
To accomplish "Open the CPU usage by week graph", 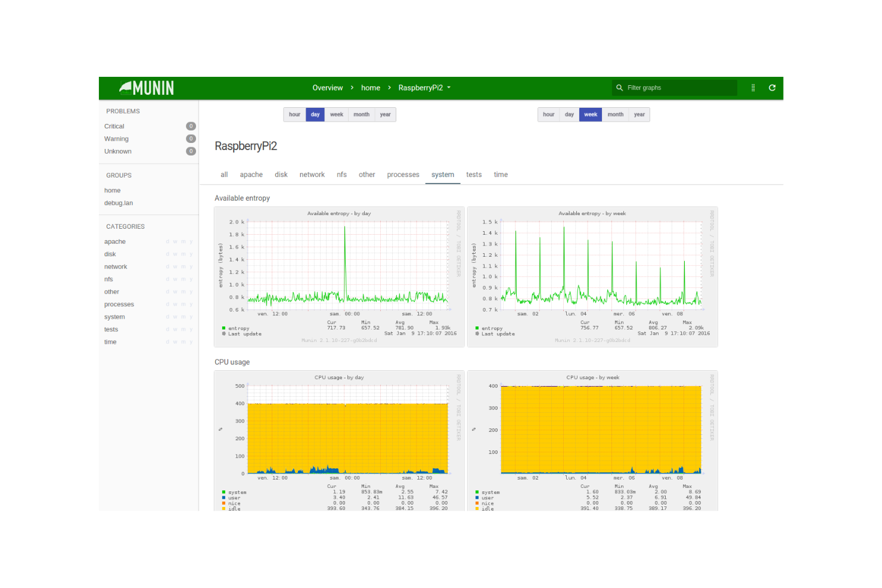I will pos(592,429).
